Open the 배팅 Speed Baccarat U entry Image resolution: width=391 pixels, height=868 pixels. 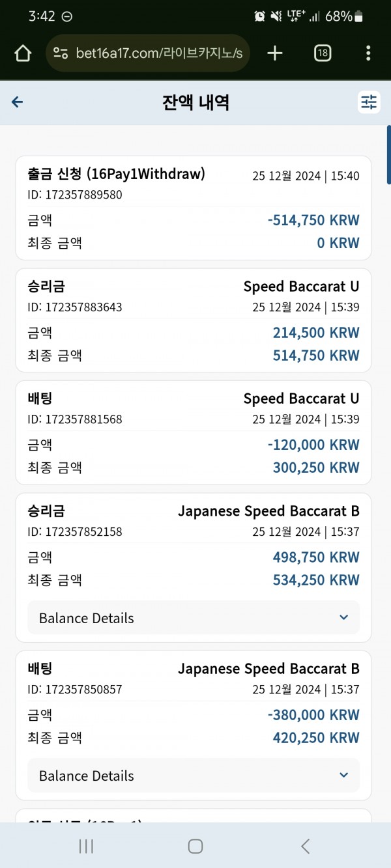pyautogui.click(x=194, y=432)
